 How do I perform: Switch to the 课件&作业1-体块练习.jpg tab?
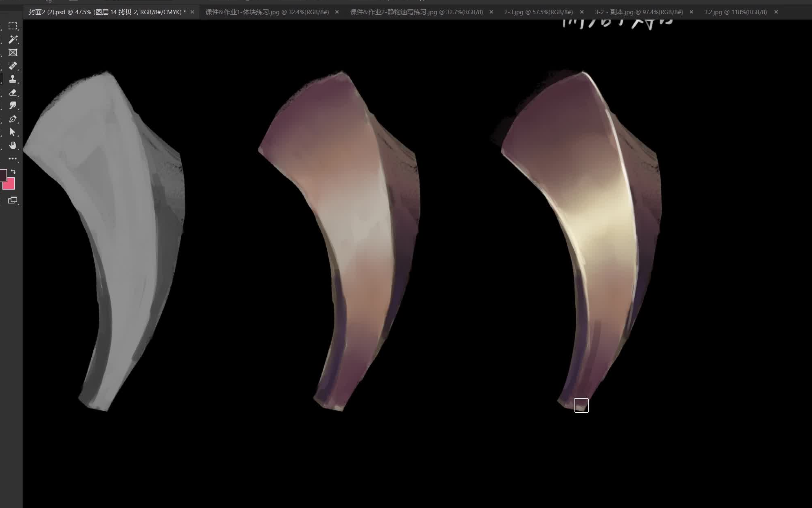click(267, 12)
